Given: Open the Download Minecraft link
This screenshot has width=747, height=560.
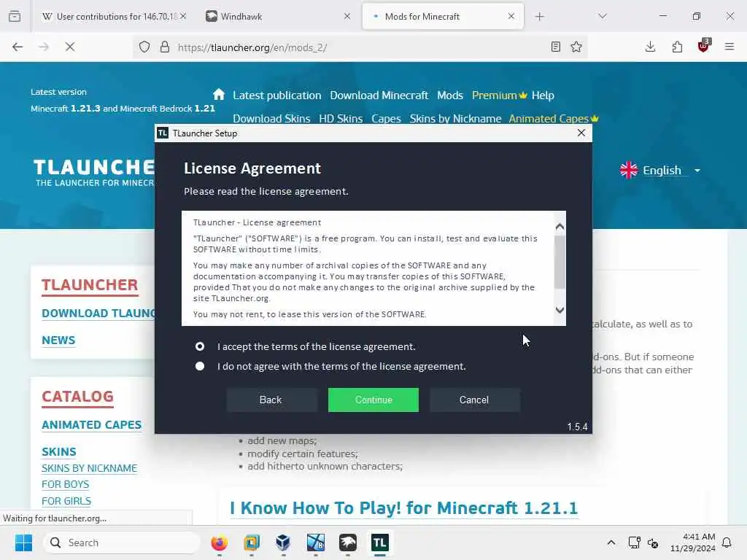Looking at the screenshot, I should pos(379,96).
